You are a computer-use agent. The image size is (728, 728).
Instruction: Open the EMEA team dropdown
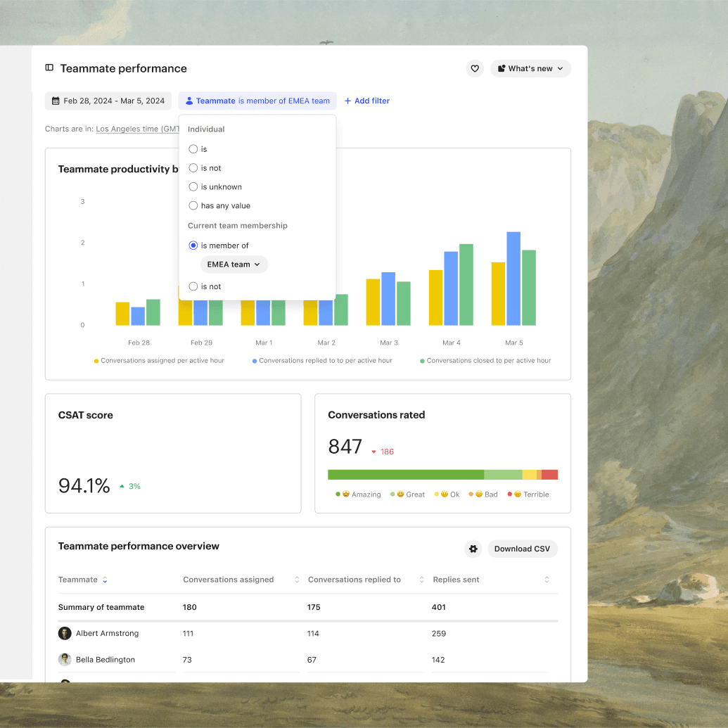point(234,264)
